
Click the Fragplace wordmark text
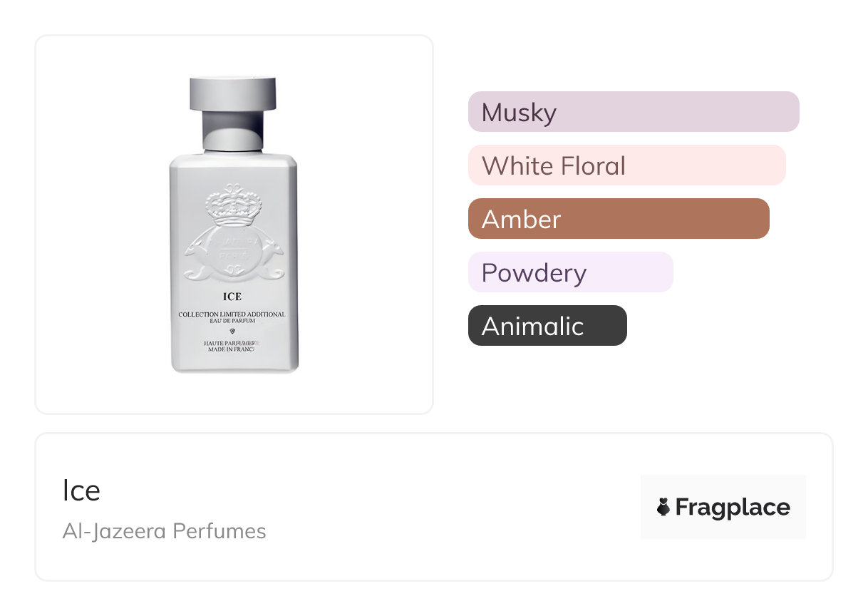pyautogui.click(x=732, y=507)
